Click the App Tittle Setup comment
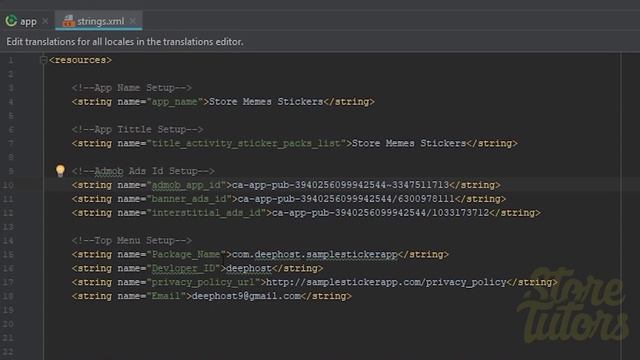This screenshot has height=360, width=640. pos(138,129)
